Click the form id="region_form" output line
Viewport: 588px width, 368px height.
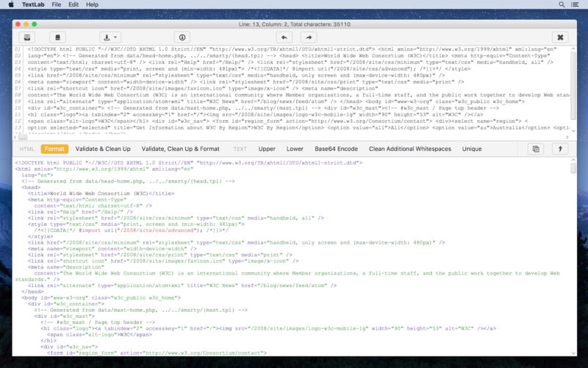157,353
